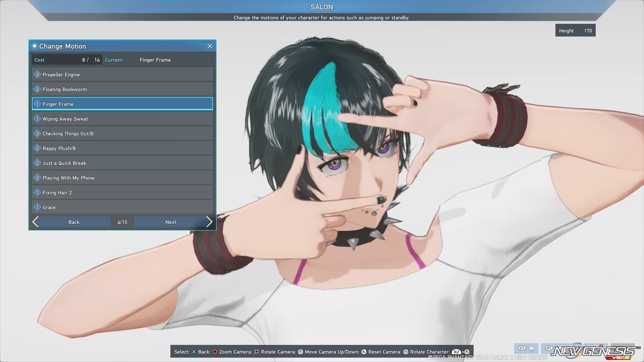
Task: Close the Change Motion panel
Action: (x=210, y=46)
